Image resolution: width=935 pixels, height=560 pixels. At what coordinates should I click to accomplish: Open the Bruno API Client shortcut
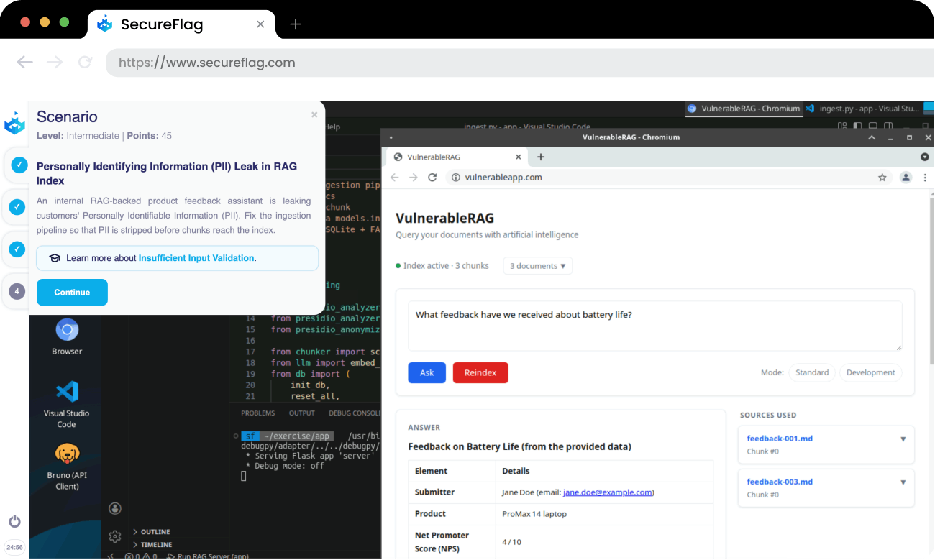pos(67,466)
